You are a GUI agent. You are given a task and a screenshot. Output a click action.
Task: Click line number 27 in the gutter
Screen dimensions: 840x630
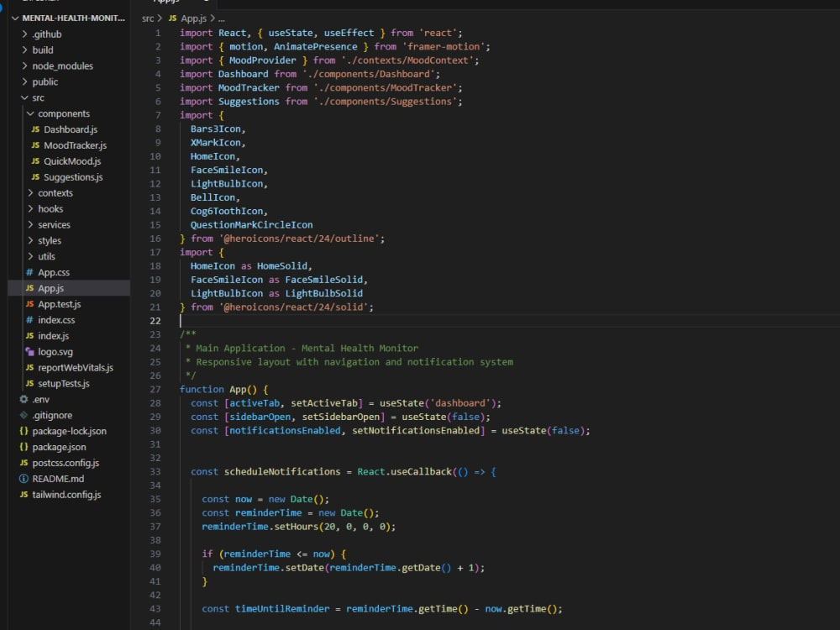coord(155,390)
